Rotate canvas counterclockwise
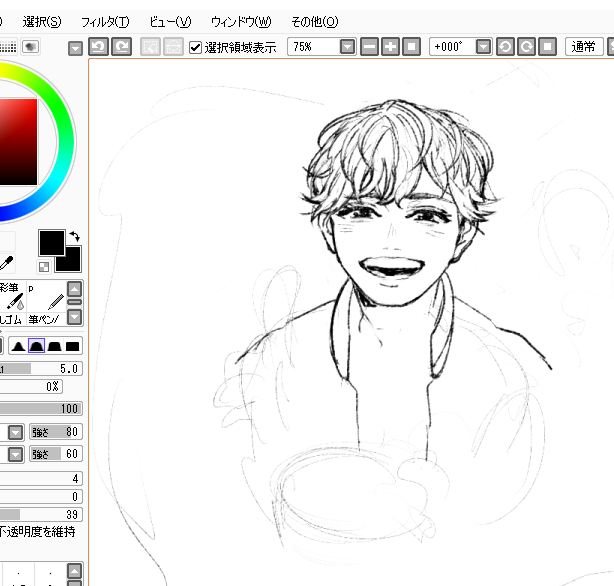This screenshot has height=586, width=614. point(506,47)
